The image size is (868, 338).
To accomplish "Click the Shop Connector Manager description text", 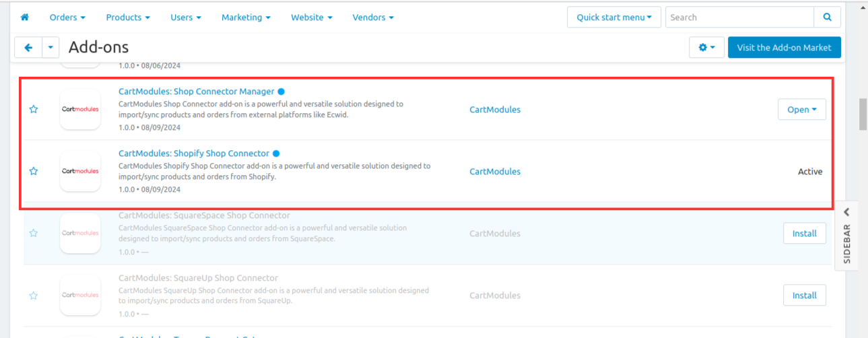I will 261,109.
